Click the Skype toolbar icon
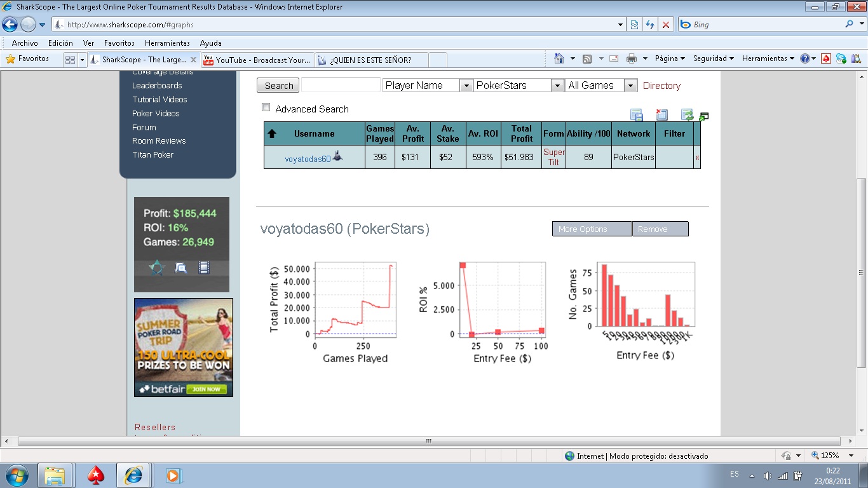 click(841, 58)
